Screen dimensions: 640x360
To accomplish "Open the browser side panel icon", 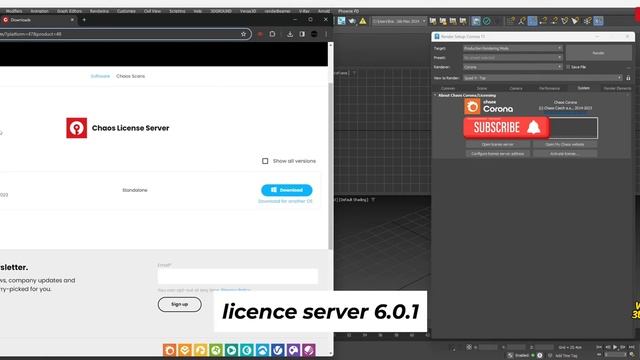I will pyautogui.click(x=302, y=34).
